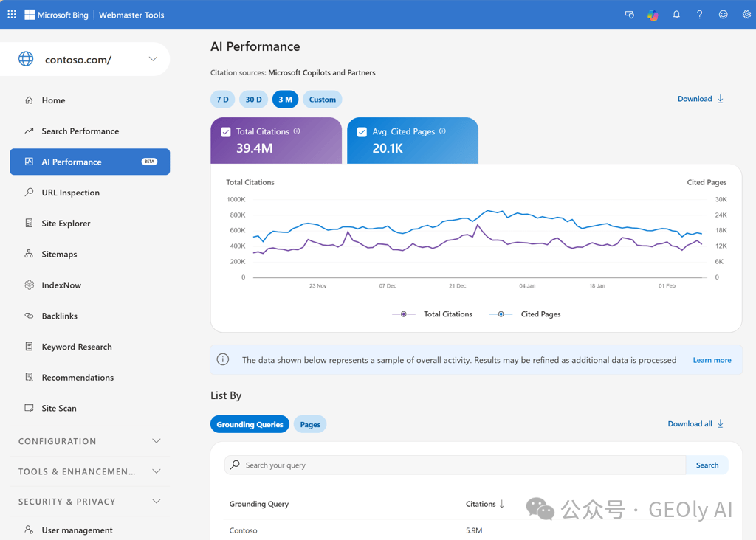Click the Microsoft Bing logo
The width and height of the screenshot is (756, 540).
(x=56, y=15)
